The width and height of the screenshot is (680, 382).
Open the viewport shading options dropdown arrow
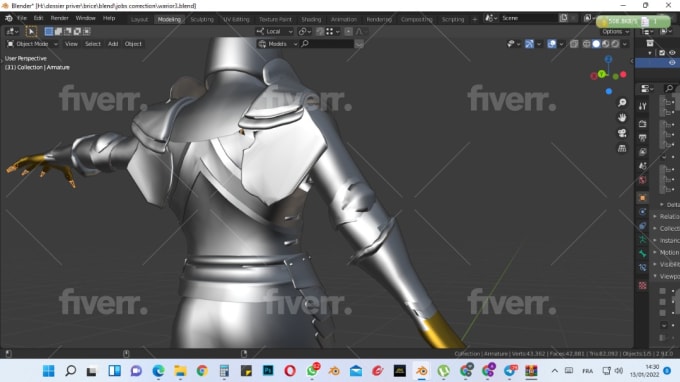click(625, 44)
